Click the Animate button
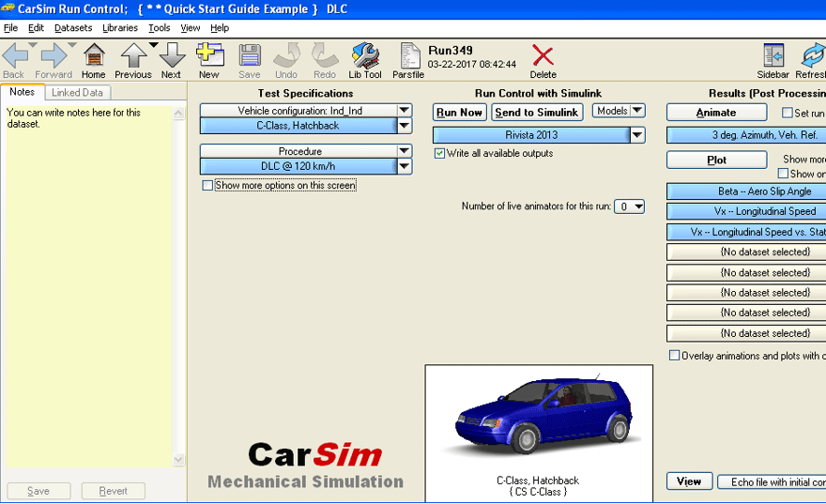 click(716, 113)
